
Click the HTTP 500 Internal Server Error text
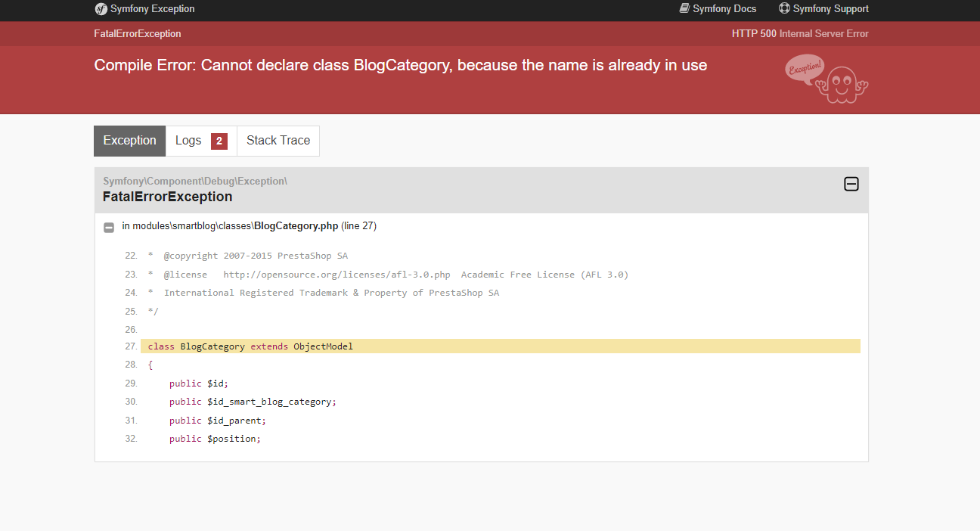(800, 34)
